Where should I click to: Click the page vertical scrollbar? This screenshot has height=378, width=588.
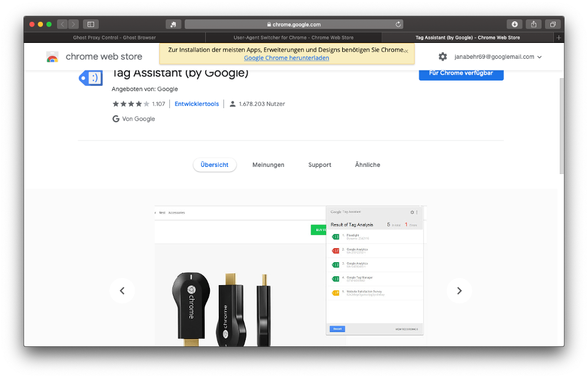point(562,126)
